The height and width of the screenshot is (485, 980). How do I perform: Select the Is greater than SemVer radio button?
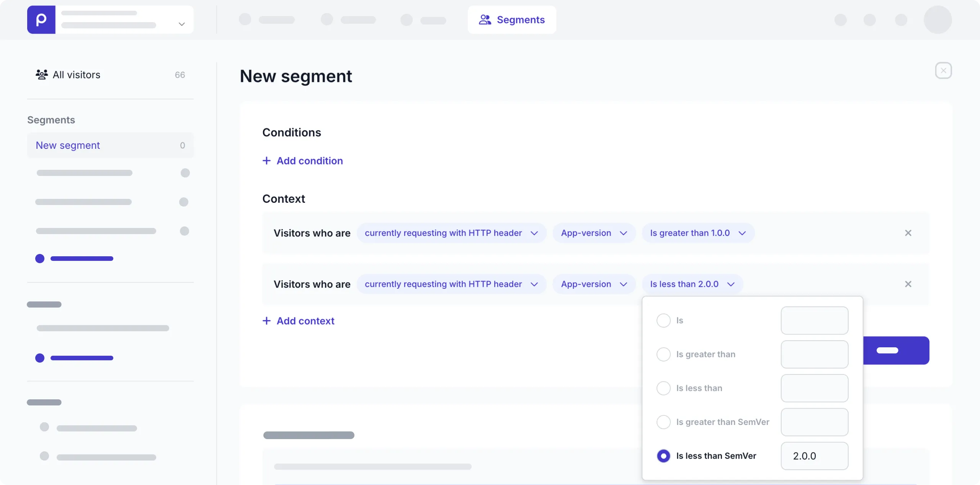click(x=663, y=422)
